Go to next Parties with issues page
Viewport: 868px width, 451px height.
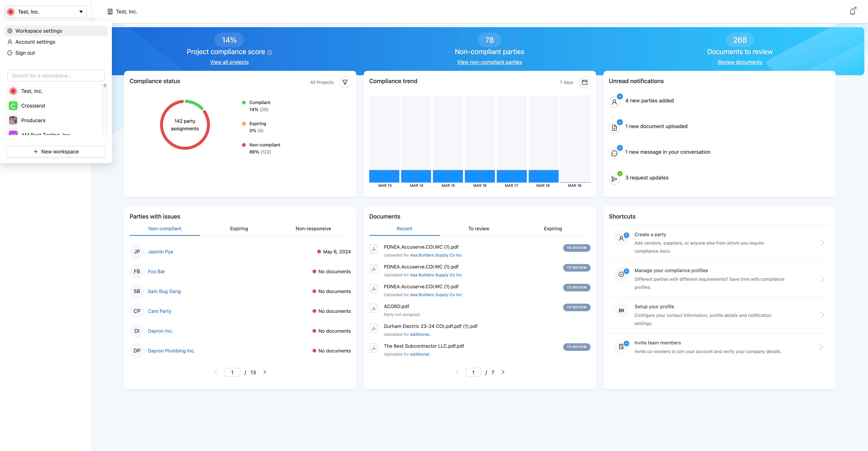tap(265, 372)
